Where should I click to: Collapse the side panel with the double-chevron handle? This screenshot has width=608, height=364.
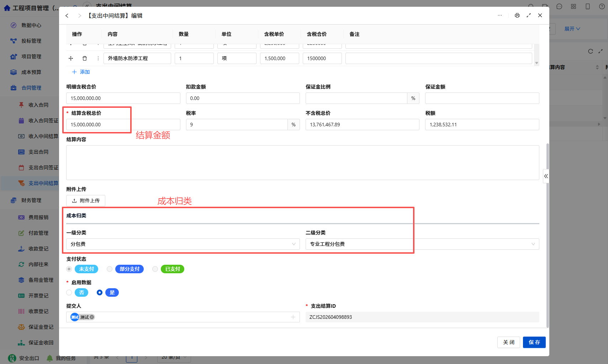[546, 176]
